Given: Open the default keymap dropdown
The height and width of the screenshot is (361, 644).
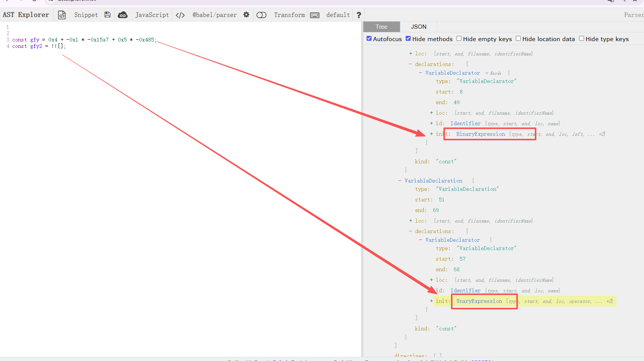Looking at the screenshot, I should tap(338, 15).
